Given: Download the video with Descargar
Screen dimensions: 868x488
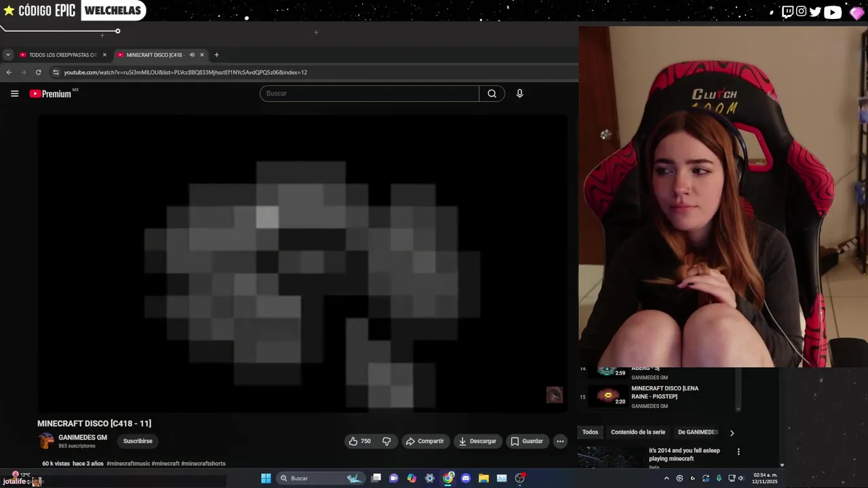Looking at the screenshot, I should tap(478, 441).
